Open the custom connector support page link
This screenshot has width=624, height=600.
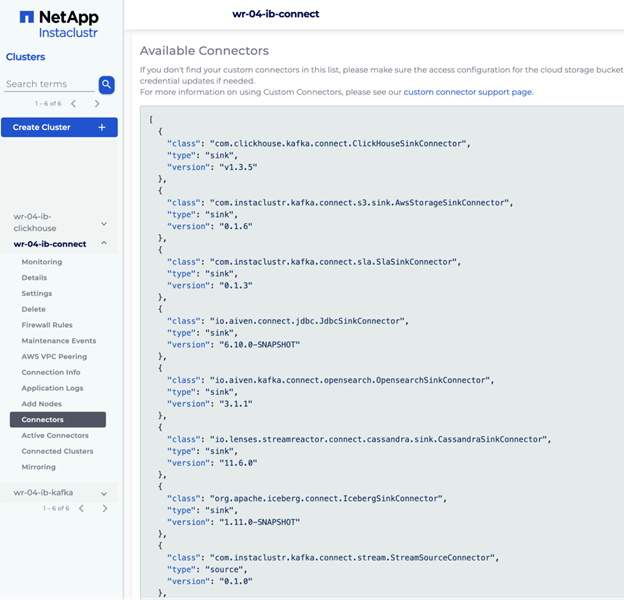[x=468, y=92]
